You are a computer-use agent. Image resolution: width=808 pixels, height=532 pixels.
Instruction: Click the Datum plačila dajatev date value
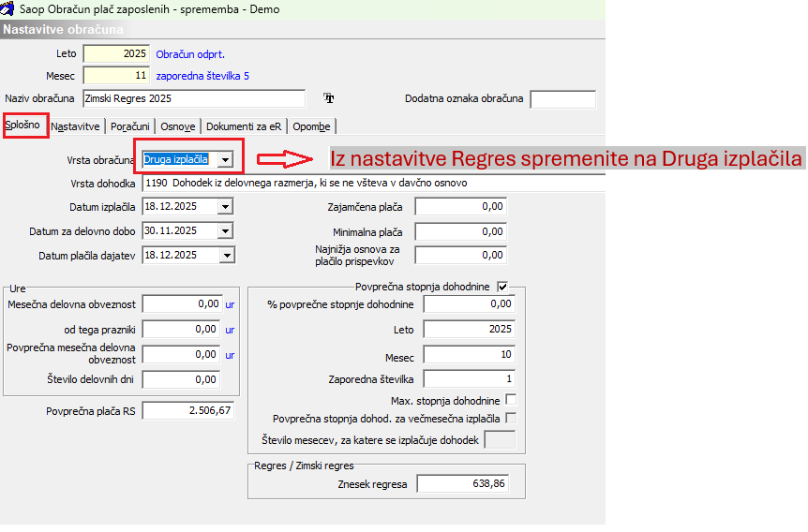[x=171, y=255]
